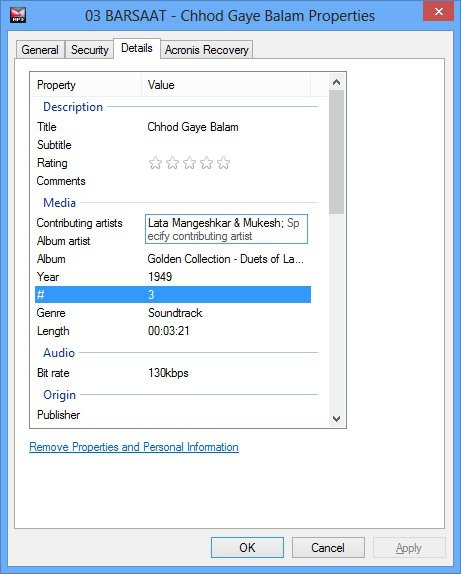Click the Length value 00:03:21
The width and height of the screenshot is (461, 574).
click(x=169, y=331)
